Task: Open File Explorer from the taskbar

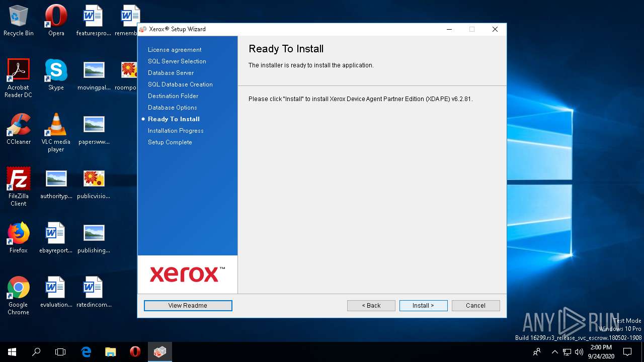Action: pos(111,352)
